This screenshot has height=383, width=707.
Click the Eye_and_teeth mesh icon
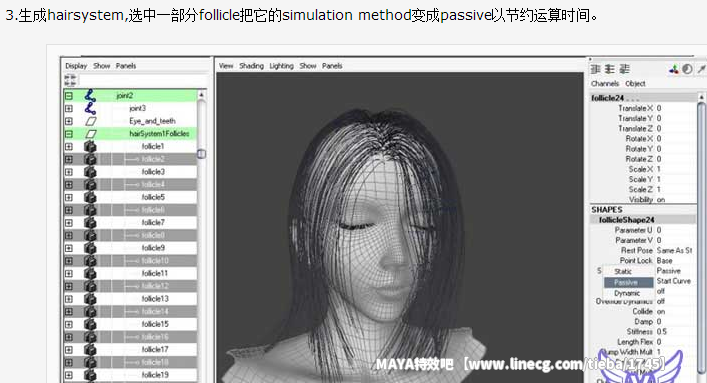click(x=91, y=121)
